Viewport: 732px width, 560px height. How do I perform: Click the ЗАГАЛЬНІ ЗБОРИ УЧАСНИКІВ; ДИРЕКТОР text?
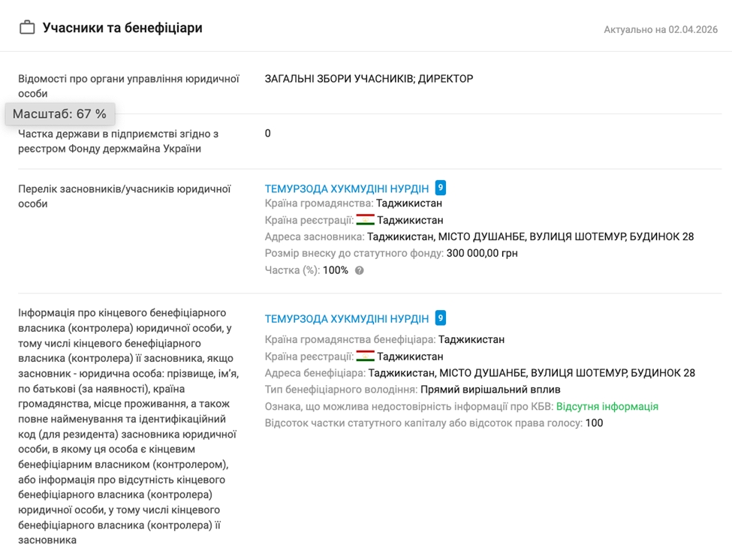369,79
